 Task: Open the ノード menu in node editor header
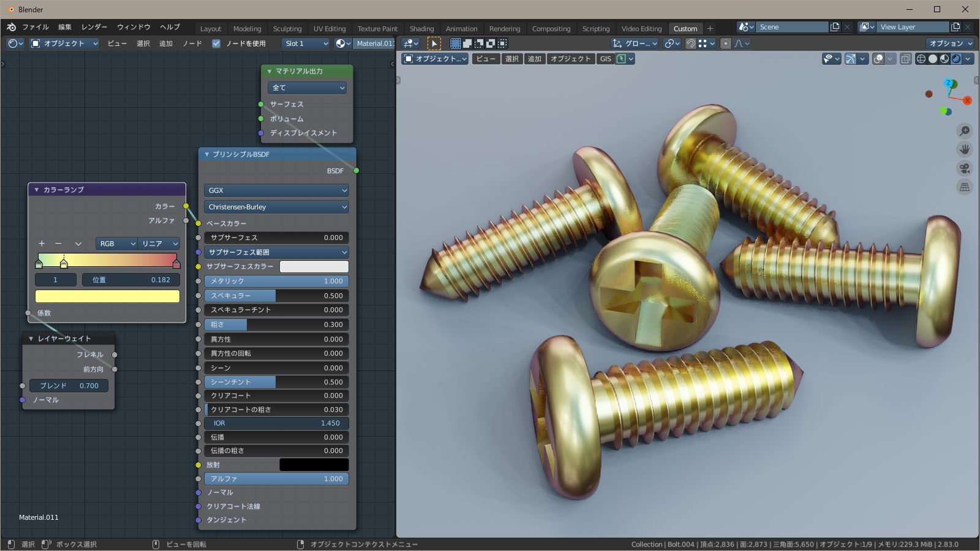point(192,43)
